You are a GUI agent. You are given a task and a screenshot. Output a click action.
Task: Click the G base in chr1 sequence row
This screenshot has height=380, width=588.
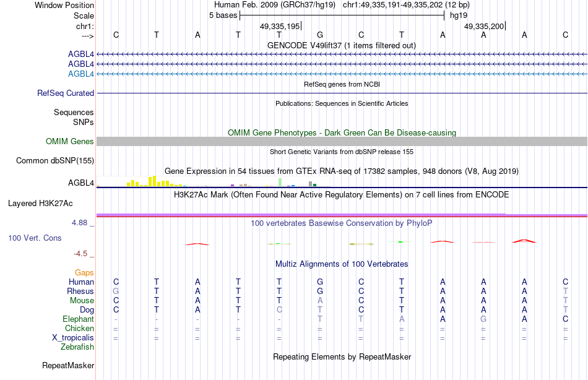click(x=320, y=35)
